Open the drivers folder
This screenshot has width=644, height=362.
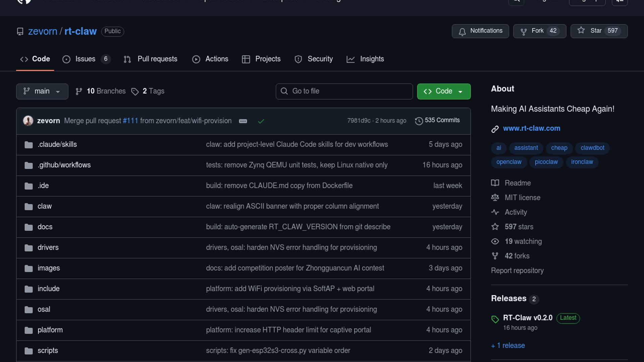[48, 247]
